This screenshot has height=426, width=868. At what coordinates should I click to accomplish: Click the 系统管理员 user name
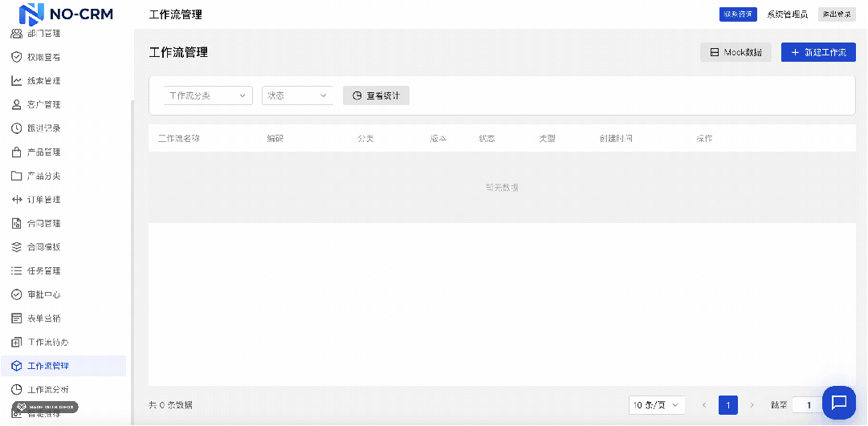787,14
